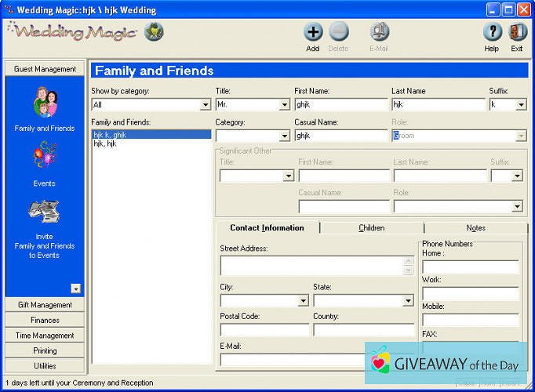The height and width of the screenshot is (392, 535).
Task: Open the Finances section
Action: 45,320
